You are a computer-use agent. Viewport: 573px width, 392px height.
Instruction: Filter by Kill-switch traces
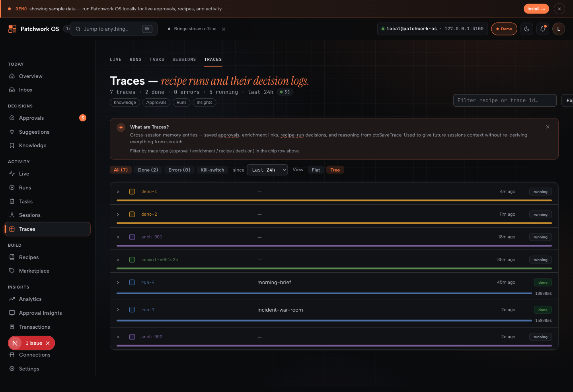click(x=212, y=170)
